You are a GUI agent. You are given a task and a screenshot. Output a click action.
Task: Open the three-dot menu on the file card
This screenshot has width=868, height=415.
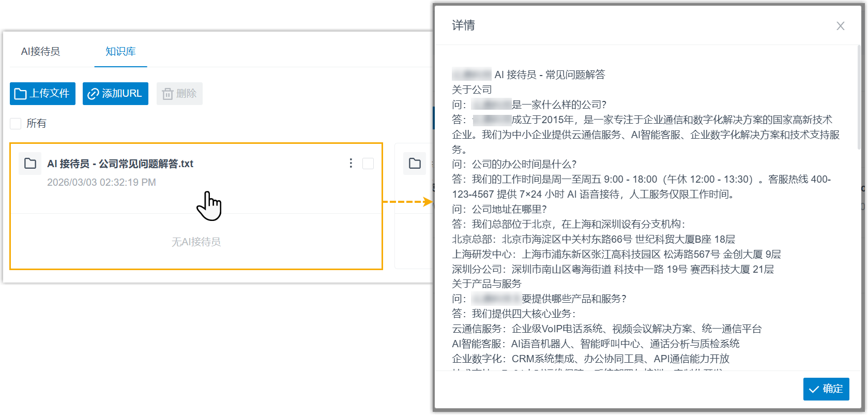click(x=351, y=164)
